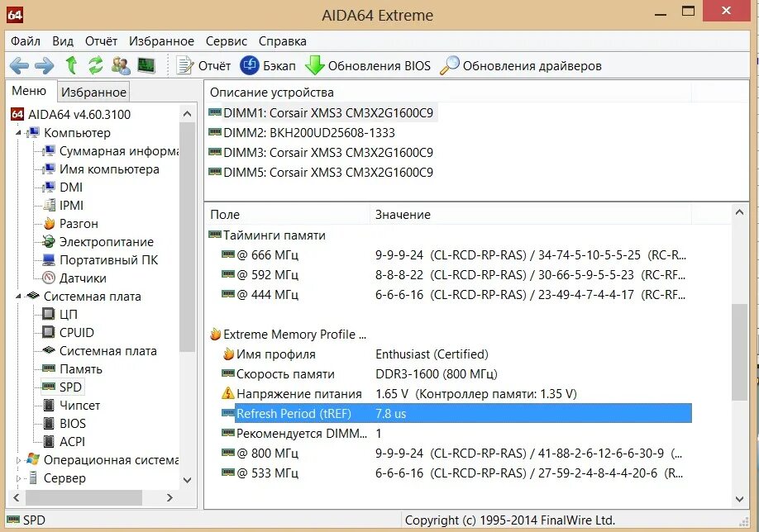Click tree panel scroll-up arrow
This screenshot has height=532, width=759.
coord(188,114)
